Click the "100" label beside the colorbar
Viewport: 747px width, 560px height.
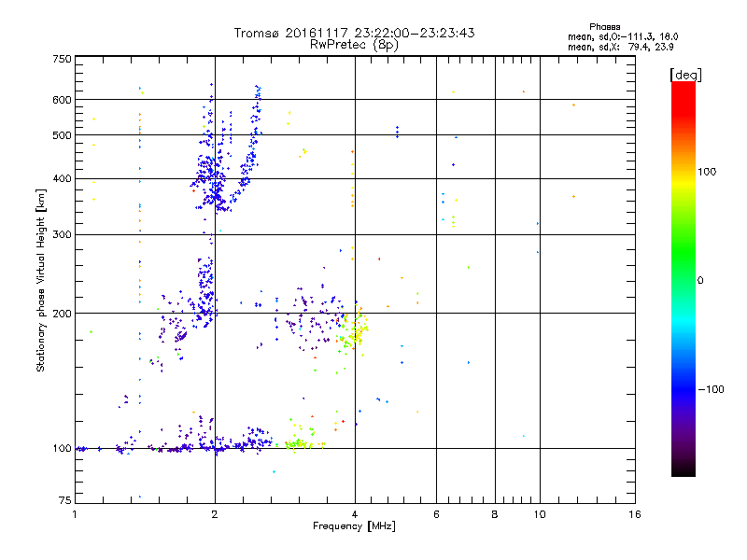pyautogui.click(x=707, y=172)
